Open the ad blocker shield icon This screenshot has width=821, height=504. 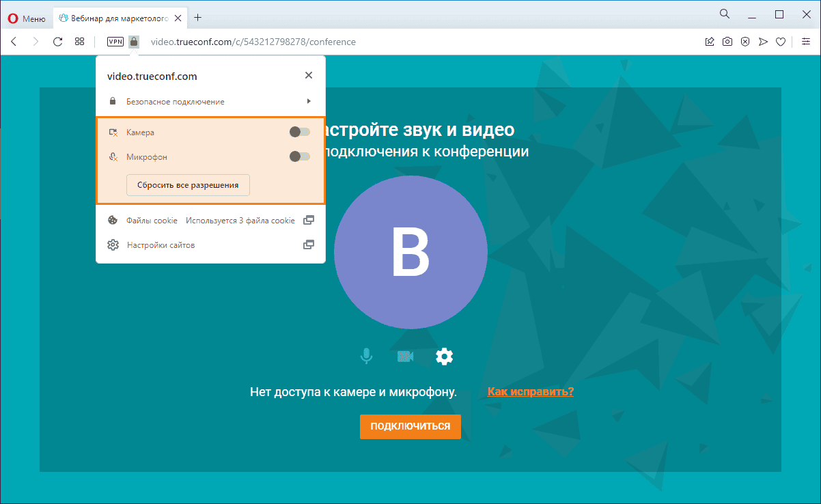coord(746,42)
